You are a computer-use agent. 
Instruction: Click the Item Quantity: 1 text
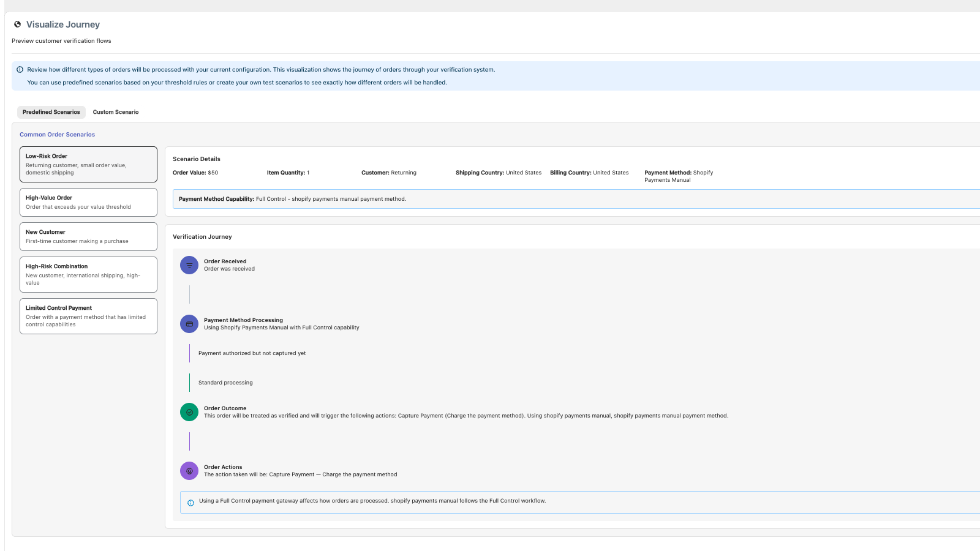coord(288,173)
